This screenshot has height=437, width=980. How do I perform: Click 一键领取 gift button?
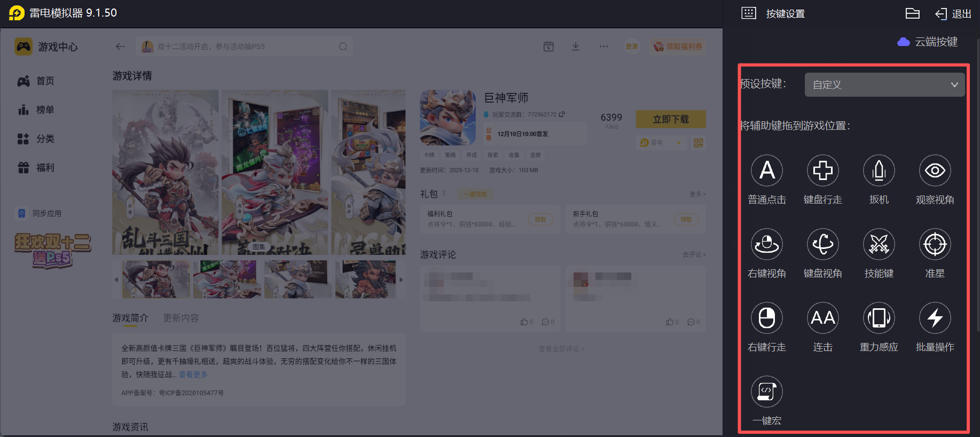click(x=475, y=194)
